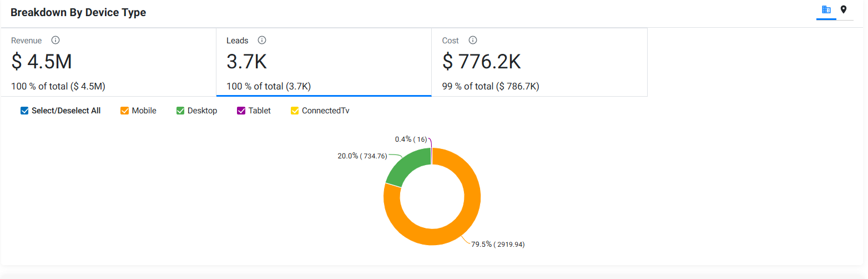Click the Breakdown By Device Type heading

[78, 12]
